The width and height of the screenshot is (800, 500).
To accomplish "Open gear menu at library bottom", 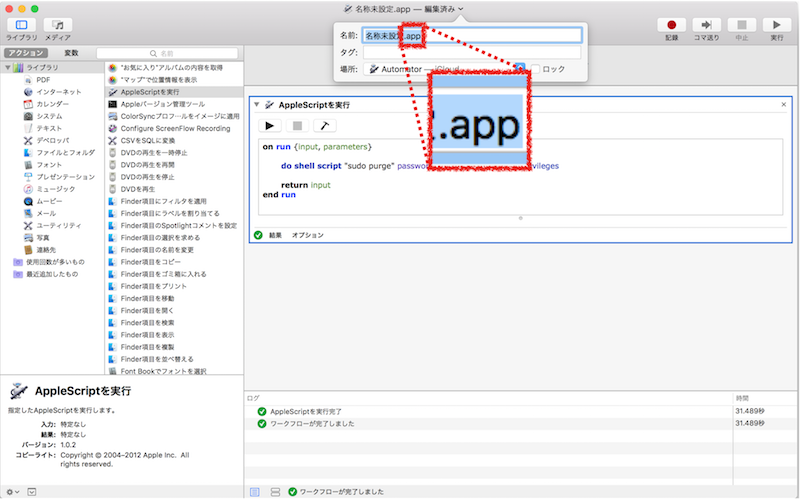I will (13, 492).
